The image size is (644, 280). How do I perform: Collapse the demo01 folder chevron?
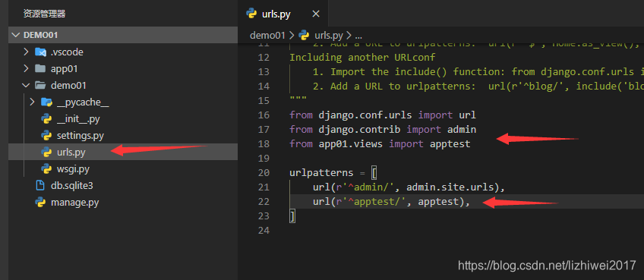point(26,86)
